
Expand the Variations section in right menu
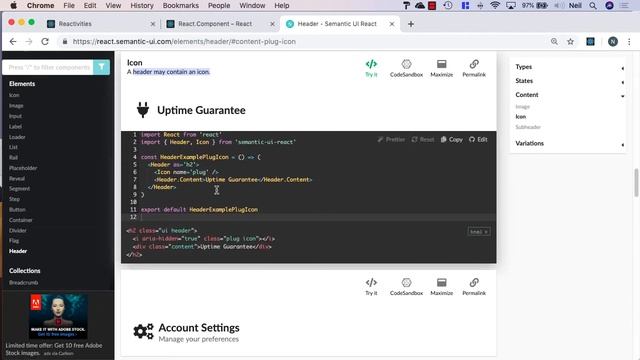point(569,143)
